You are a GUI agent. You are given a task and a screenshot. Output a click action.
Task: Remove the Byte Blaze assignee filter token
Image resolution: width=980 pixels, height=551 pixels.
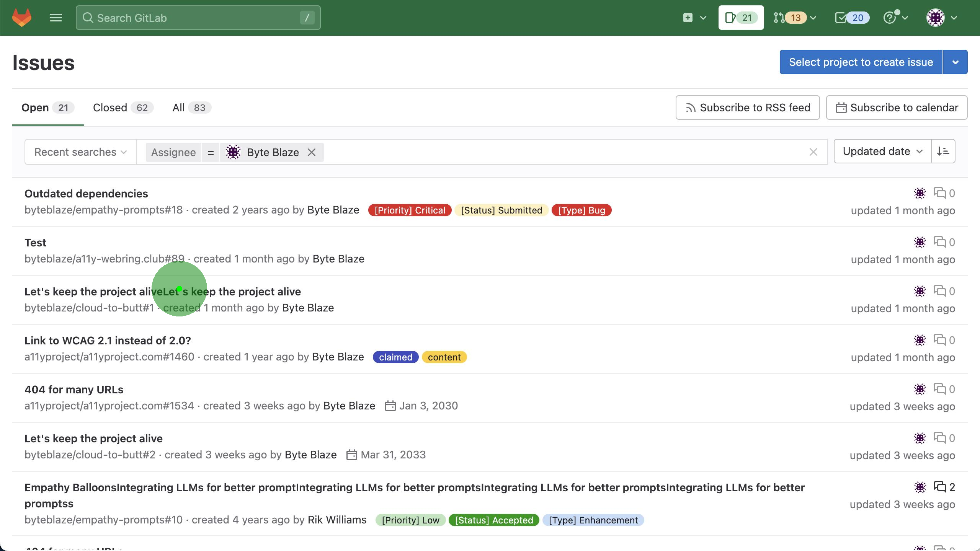(x=312, y=152)
